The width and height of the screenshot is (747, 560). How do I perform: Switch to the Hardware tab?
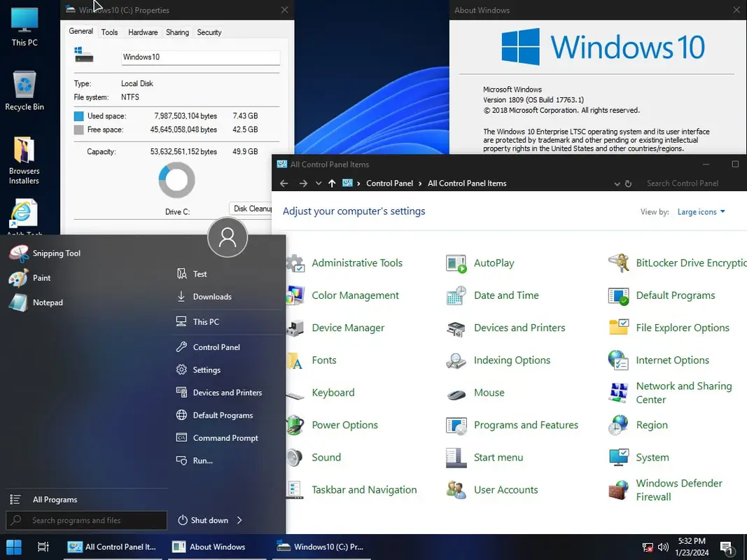coord(143,32)
